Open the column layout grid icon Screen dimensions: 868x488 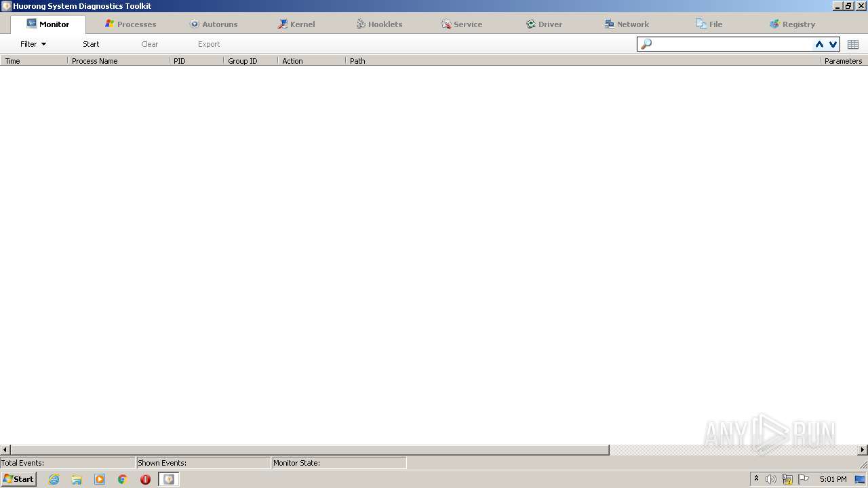853,44
